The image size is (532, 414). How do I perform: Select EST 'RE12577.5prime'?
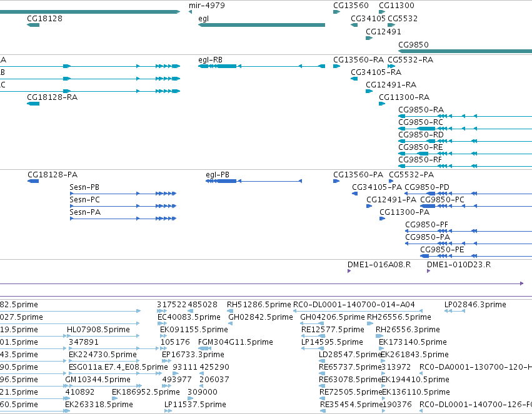pyautogui.click(x=333, y=330)
